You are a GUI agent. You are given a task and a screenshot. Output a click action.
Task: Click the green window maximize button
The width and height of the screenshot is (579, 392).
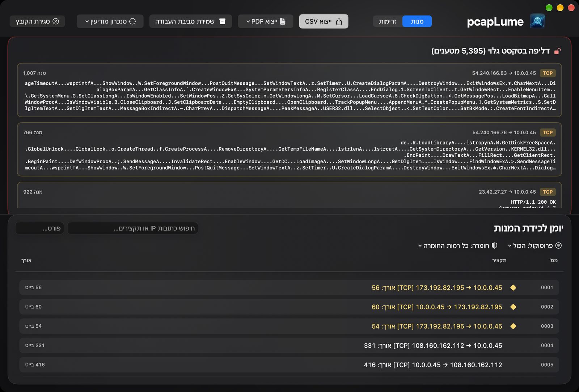[x=549, y=8]
